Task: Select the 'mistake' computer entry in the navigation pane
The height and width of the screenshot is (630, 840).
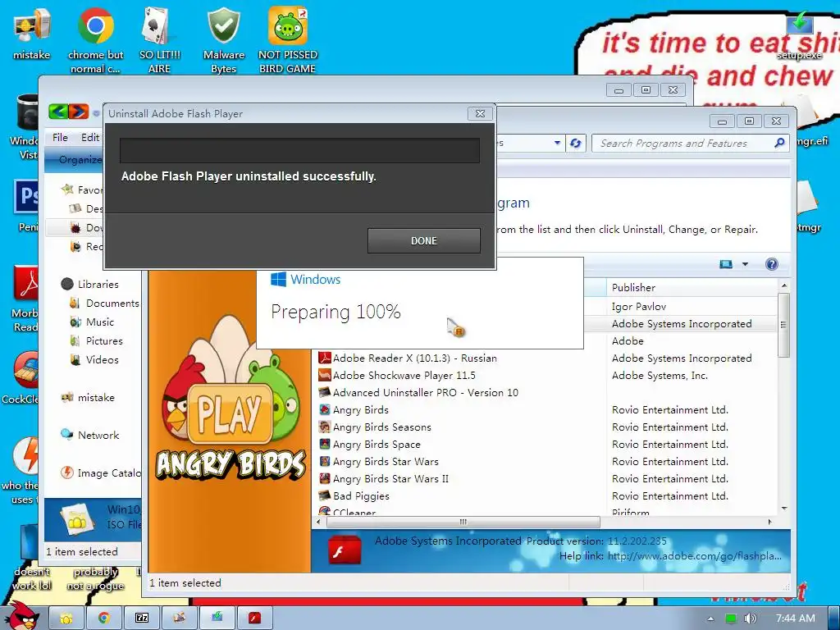Action: [88, 398]
